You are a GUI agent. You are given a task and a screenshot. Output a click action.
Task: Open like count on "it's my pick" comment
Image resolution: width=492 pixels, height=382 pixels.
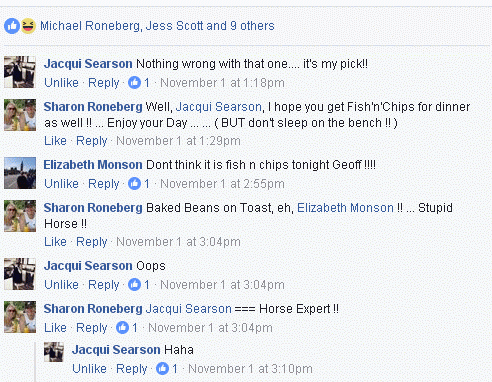(139, 82)
